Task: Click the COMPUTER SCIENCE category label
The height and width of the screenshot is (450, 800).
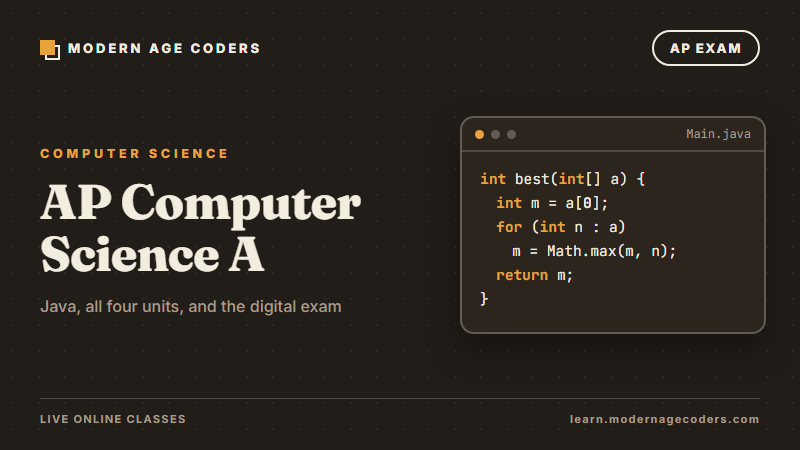Action: 134,154
